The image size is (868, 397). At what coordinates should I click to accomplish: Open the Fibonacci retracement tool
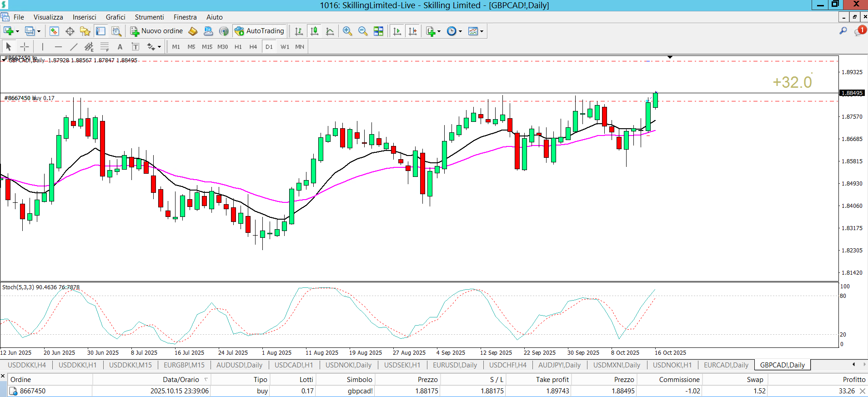click(x=105, y=46)
